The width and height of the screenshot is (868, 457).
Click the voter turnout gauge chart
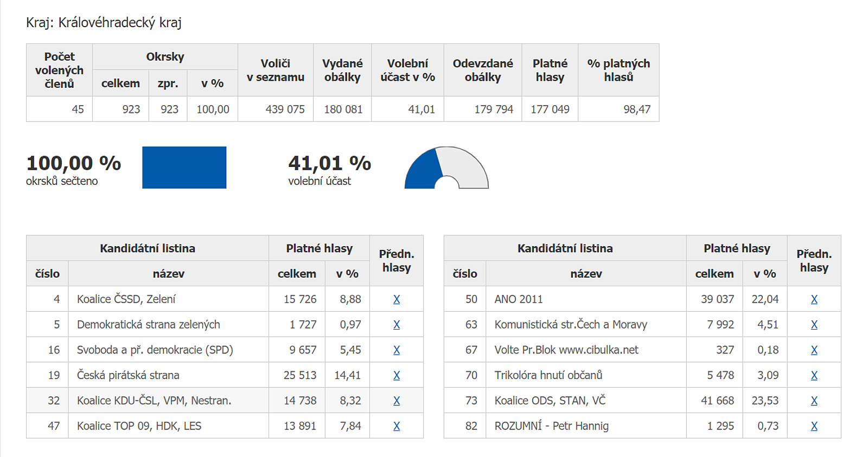click(x=446, y=168)
